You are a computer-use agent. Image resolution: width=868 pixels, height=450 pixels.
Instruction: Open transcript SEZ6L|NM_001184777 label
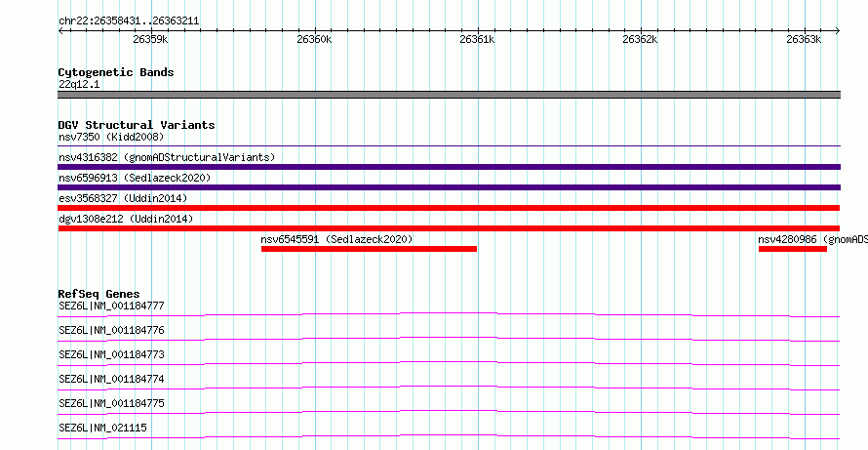tap(111, 306)
